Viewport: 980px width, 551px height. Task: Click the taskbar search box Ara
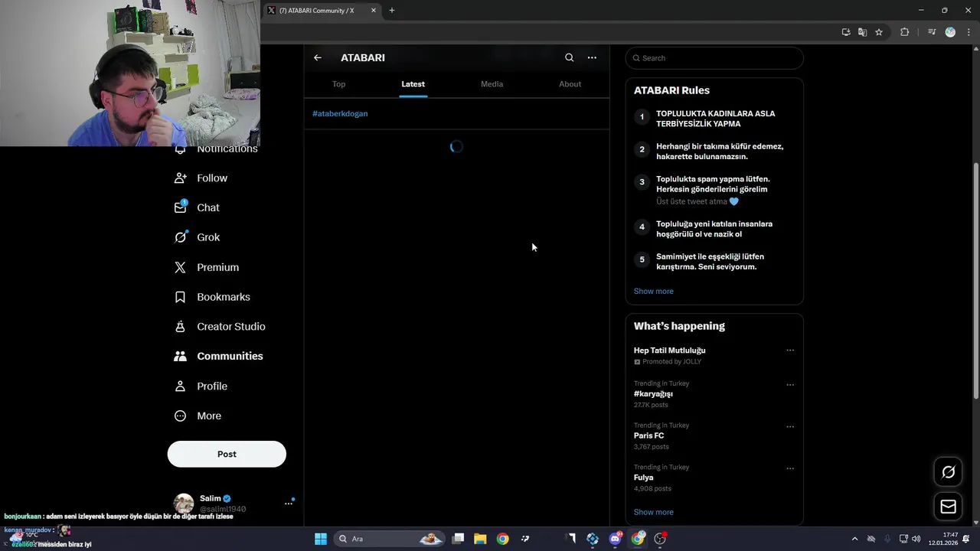[x=390, y=539]
